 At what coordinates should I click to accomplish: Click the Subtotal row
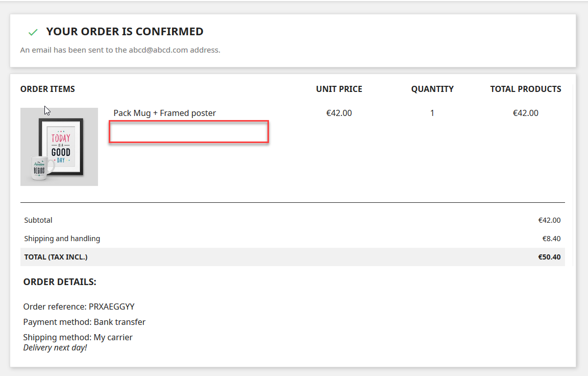pyautogui.click(x=38, y=220)
